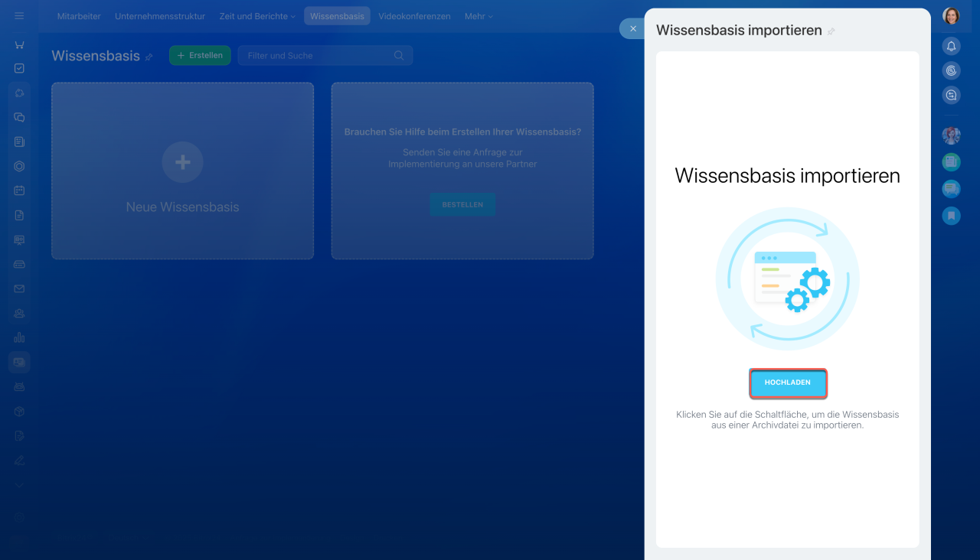
Task: Open the cube box icon in the sidebar
Action: click(x=19, y=411)
